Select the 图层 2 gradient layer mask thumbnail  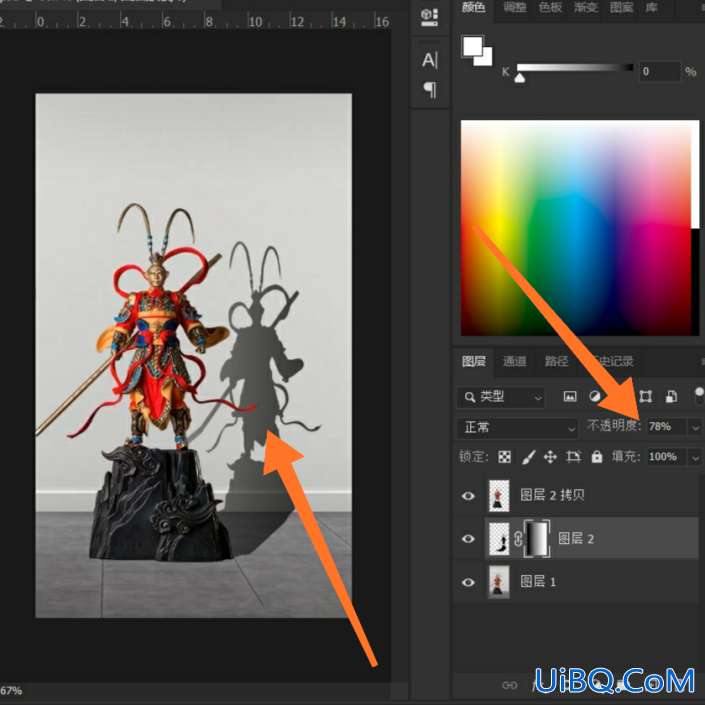(x=537, y=539)
